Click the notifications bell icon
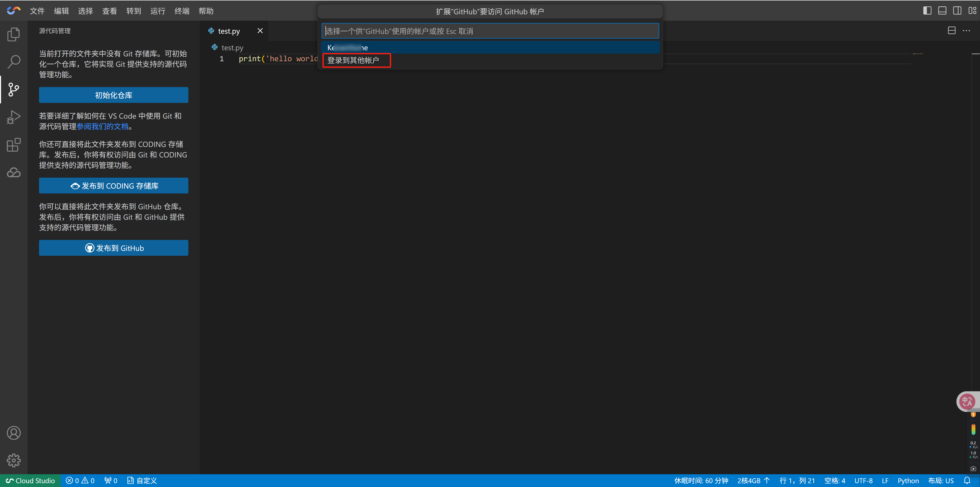This screenshot has height=487, width=980. 967,480
